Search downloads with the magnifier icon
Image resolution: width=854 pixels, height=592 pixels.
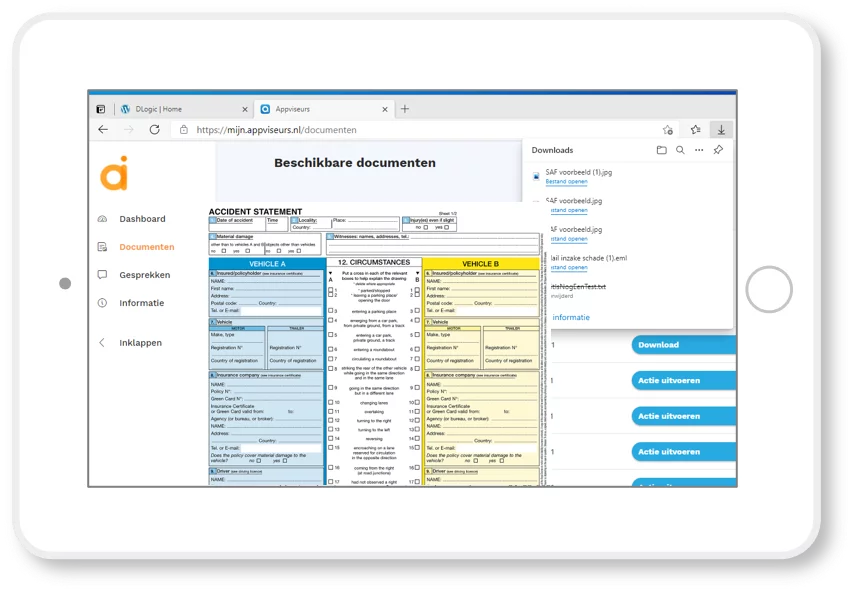click(x=680, y=150)
